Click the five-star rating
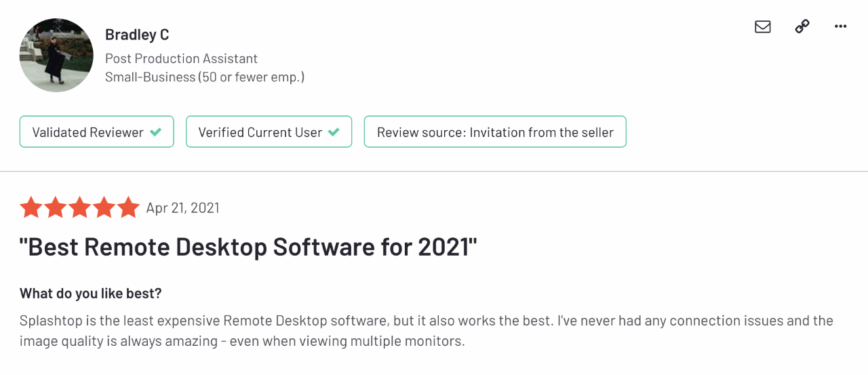868x375 pixels. coord(79,208)
